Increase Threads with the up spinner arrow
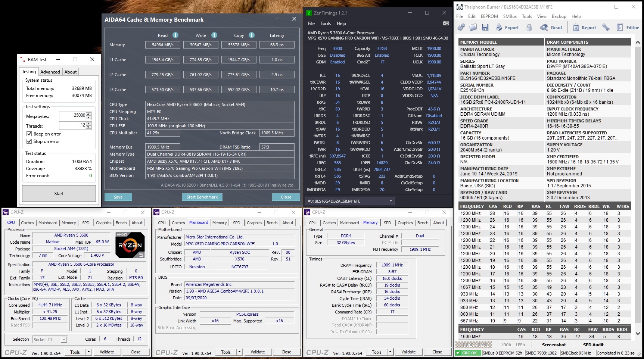 (x=88, y=124)
